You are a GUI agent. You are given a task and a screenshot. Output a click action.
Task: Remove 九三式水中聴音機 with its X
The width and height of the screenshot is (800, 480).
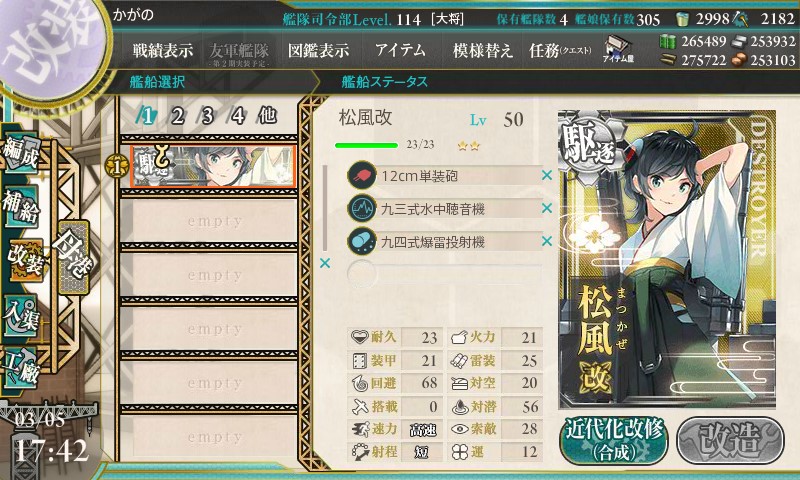547,208
